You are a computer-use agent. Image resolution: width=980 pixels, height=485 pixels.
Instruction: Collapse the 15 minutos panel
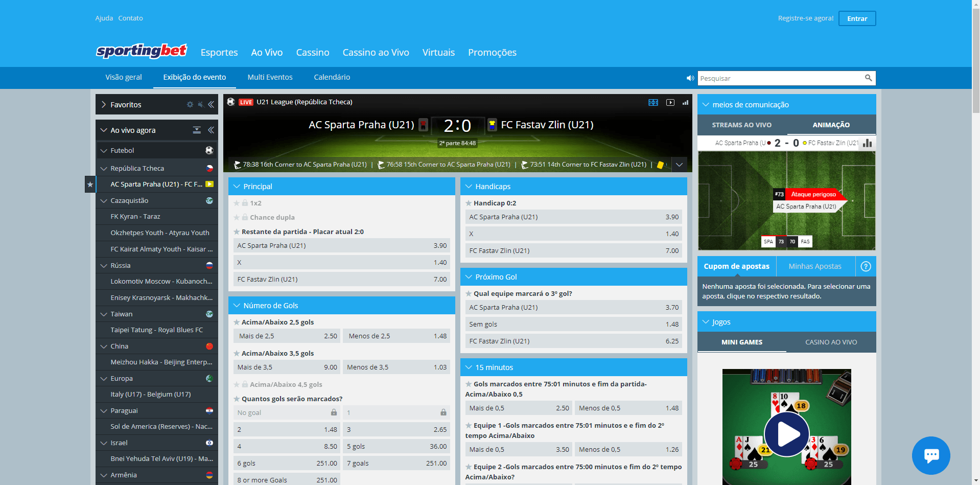[x=469, y=367]
